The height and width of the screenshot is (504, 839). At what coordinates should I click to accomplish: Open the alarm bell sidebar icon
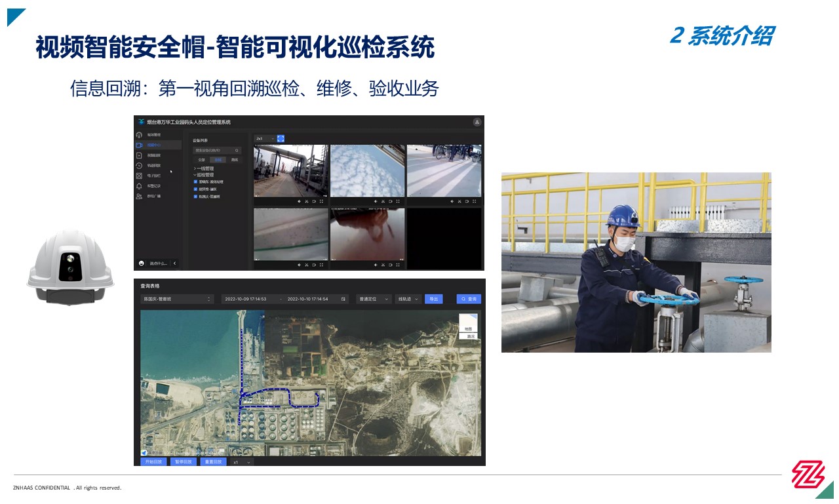[139, 186]
